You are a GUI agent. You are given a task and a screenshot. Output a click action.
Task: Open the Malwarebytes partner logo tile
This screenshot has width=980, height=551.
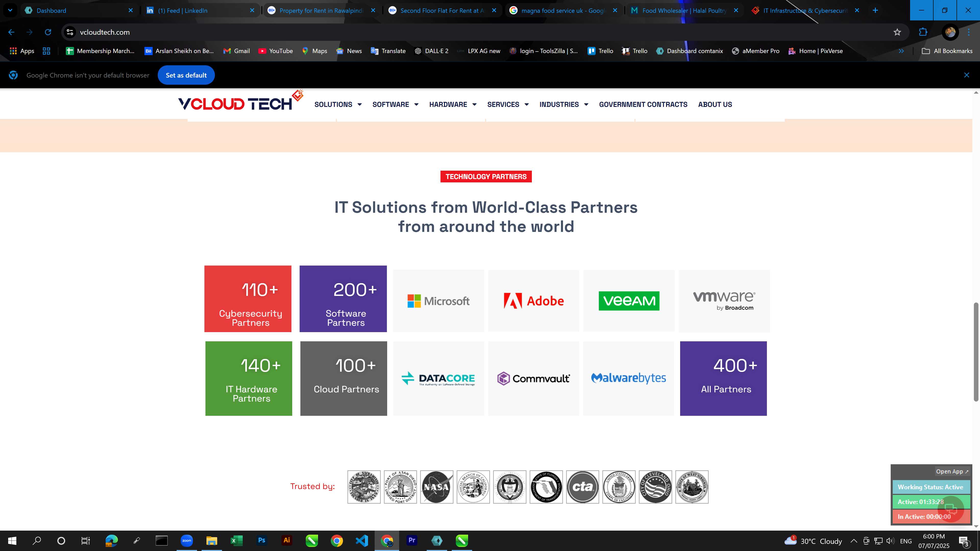629,378
